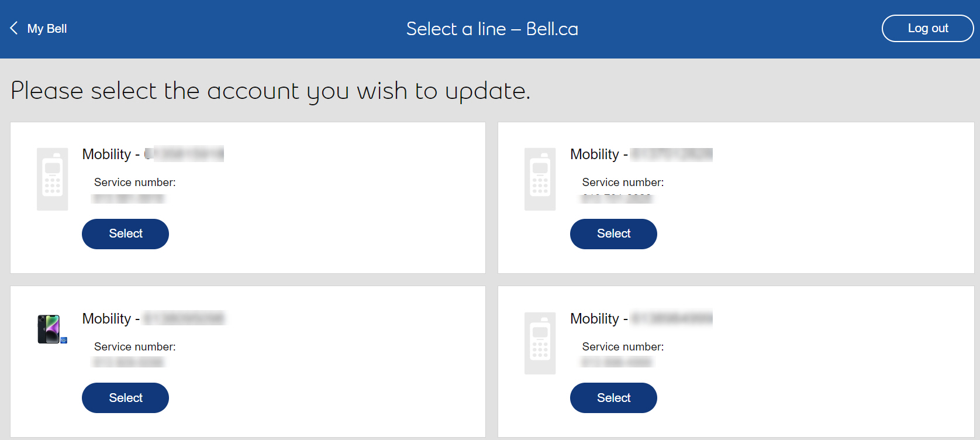
Task: Click Service number label in the iPhone card
Action: click(135, 347)
